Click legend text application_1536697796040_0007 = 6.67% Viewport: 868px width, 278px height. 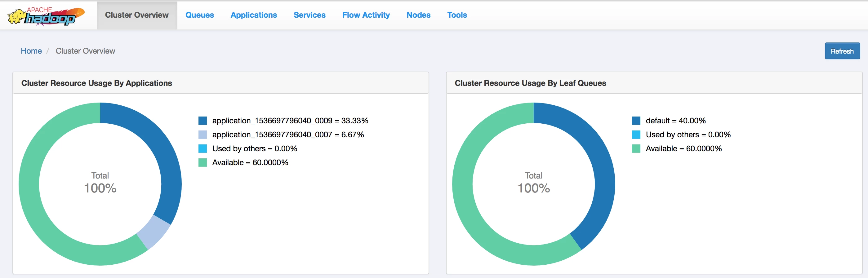coord(288,135)
